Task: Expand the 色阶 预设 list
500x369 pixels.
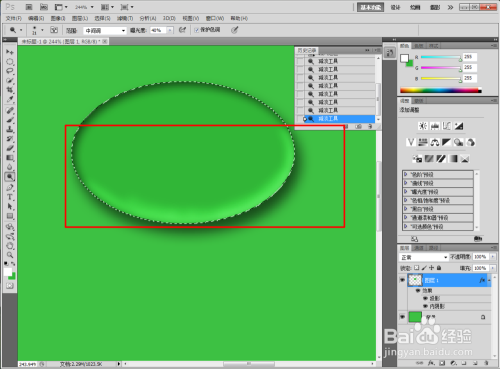Action: pyautogui.click(x=406, y=174)
